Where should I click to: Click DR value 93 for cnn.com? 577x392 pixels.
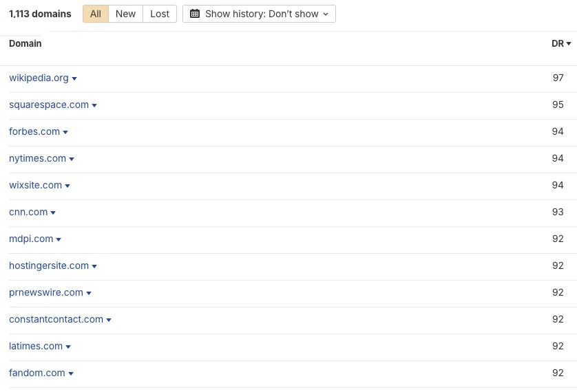(x=558, y=212)
